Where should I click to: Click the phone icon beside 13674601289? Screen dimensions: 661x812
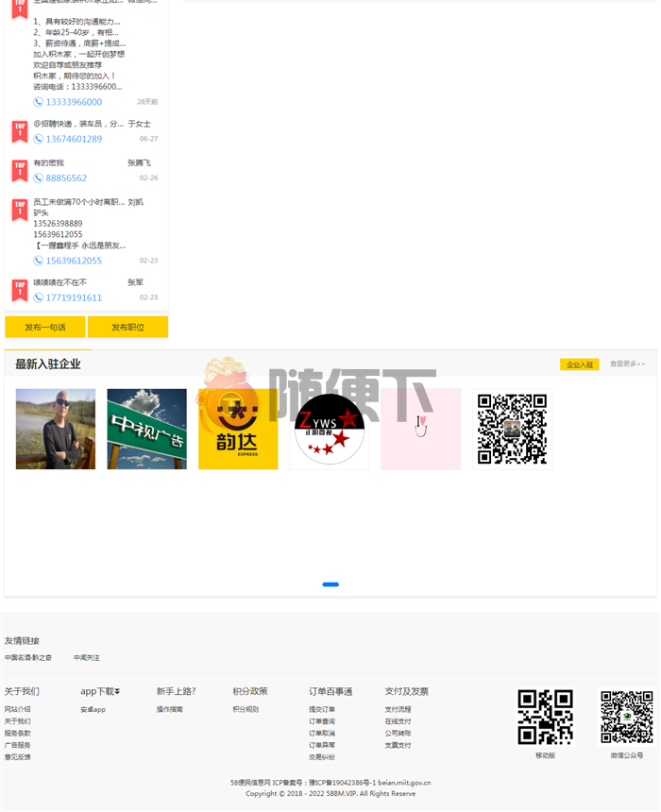coord(39,139)
